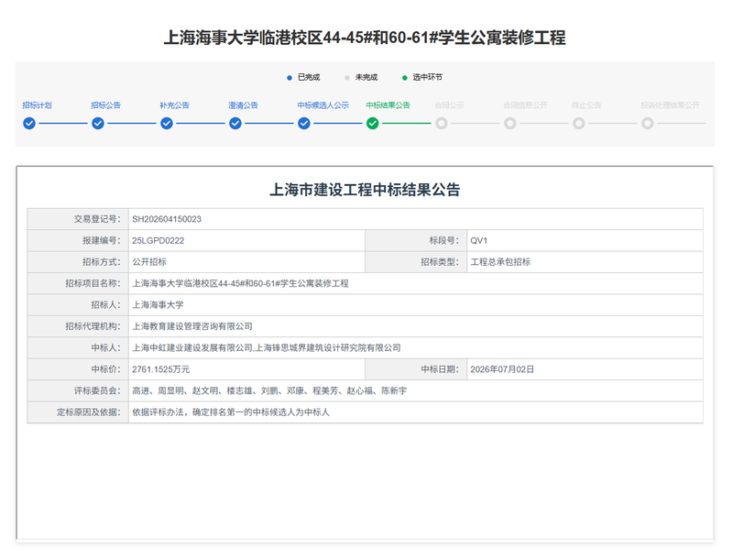Screen dimensions: 733x560
Task: Click the 交易登记号 field label
Action: pyautogui.click(x=97, y=219)
